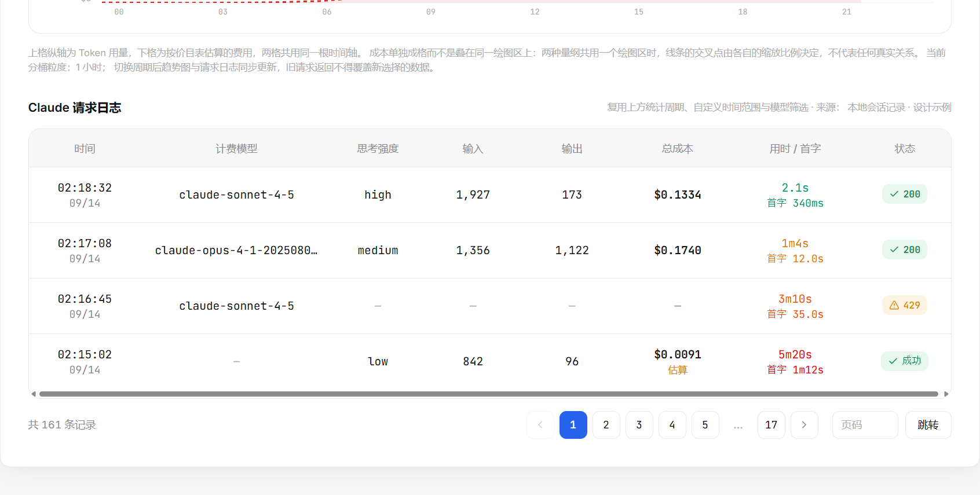
Task: Open the last page, number 17
Action: 771,425
